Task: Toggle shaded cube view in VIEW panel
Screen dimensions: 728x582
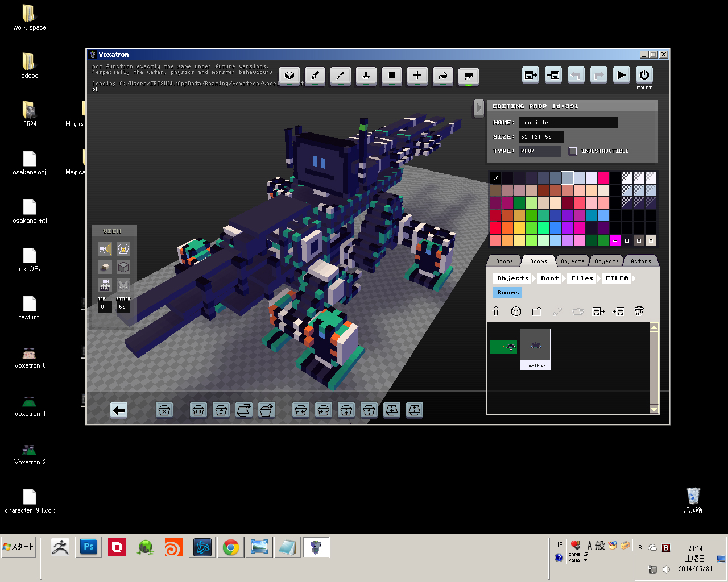Action: click(x=105, y=267)
